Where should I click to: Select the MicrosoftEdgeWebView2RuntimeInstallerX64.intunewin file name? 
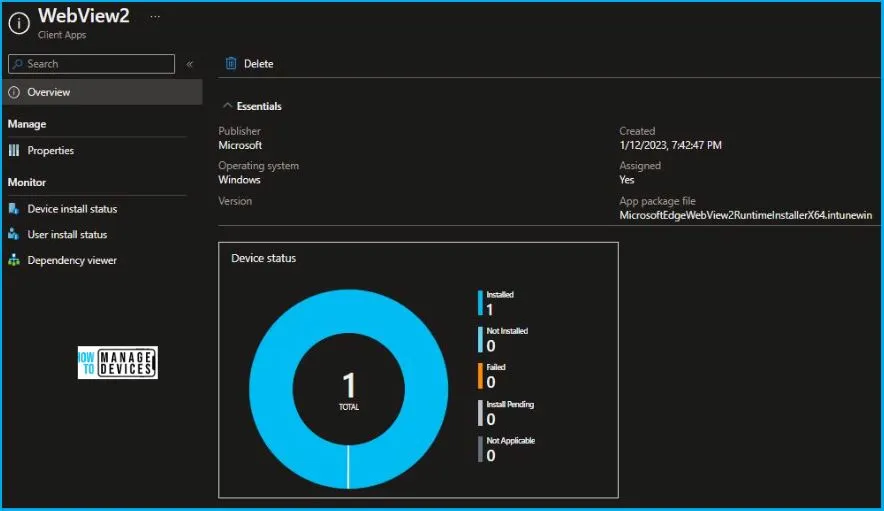(x=745, y=215)
